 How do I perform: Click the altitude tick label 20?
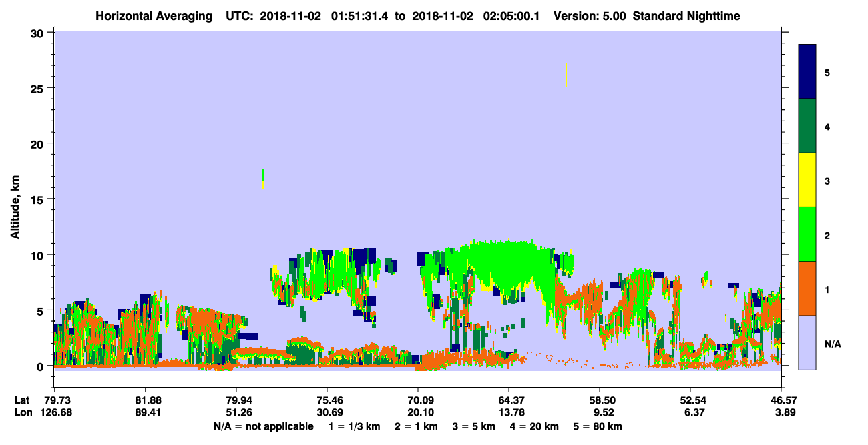pos(38,143)
